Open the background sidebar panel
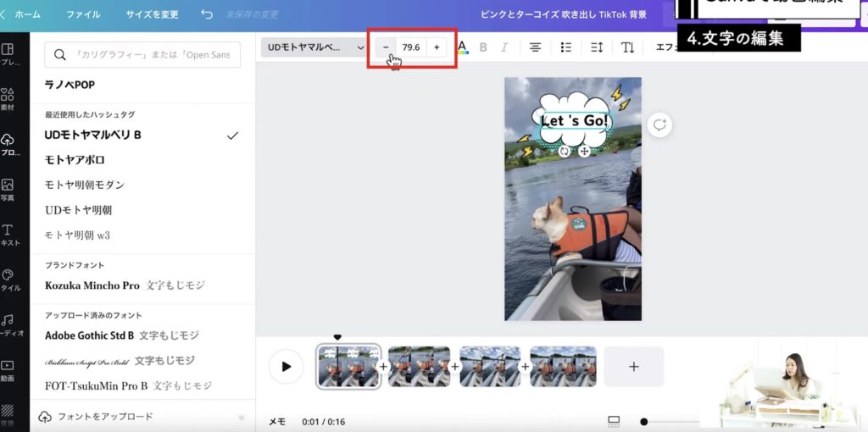Screen dimensions: 868x432 point(8,415)
